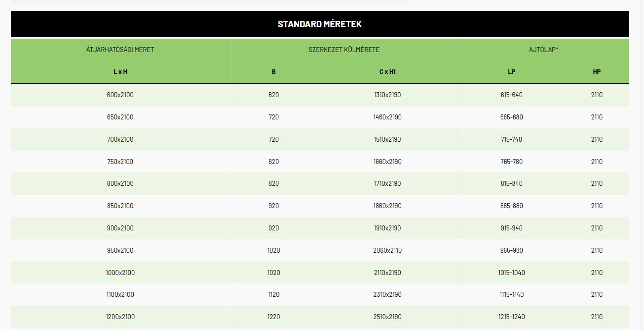Select the 700x2100 row entry
This screenshot has width=644, height=331.
coord(120,139)
